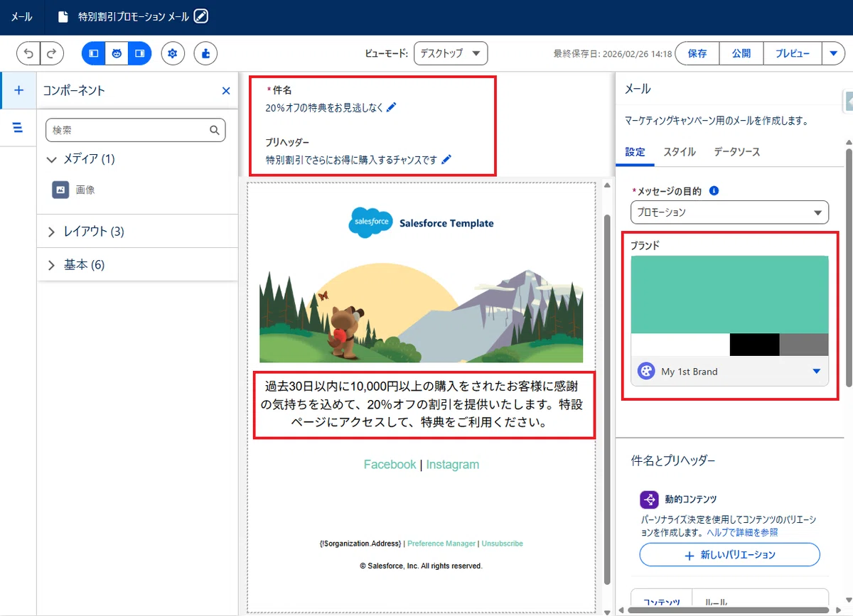Image resolution: width=853 pixels, height=616 pixels.
Task: Focus the 検索 component search field
Action: pos(135,130)
